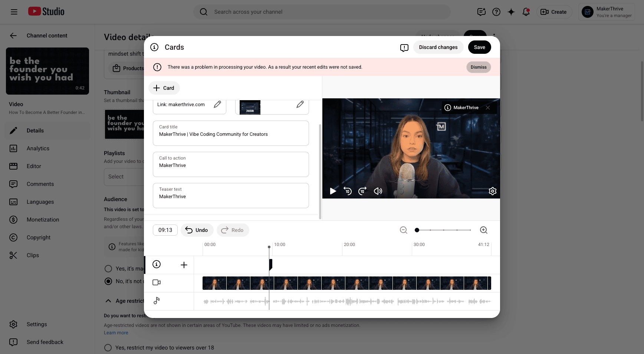The width and height of the screenshot is (644, 354).
Task: Add a new Card with the + Card button
Action: (x=164, y=88)
